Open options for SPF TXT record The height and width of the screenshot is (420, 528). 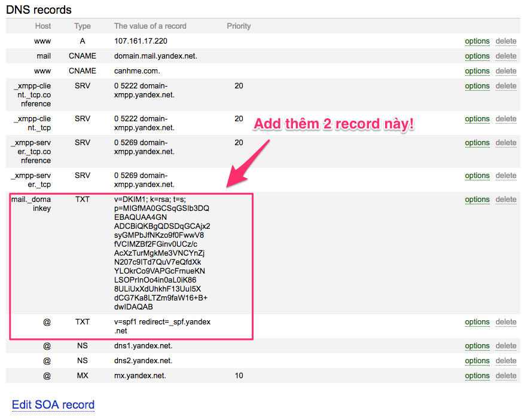[x=477, y=323]
